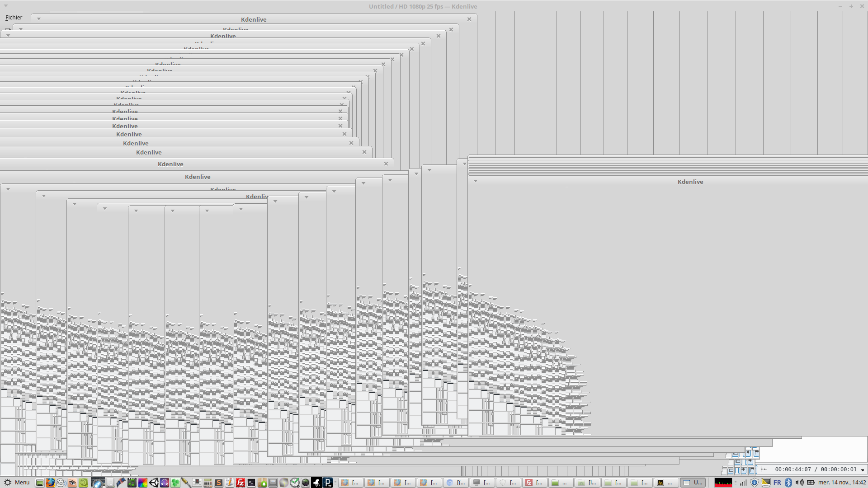
Task: Open the calculator launcher icon
Action: pyautogui.click(x=208, y=483)
